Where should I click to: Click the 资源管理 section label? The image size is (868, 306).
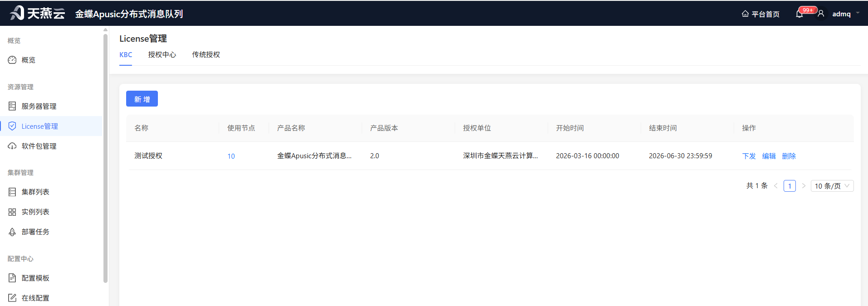(20, 87)
